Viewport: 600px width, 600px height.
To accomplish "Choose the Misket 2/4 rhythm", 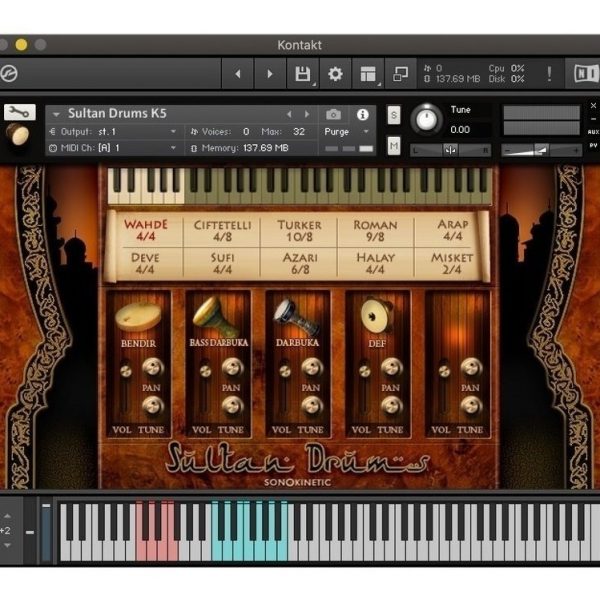I will (x=452, y=263).
